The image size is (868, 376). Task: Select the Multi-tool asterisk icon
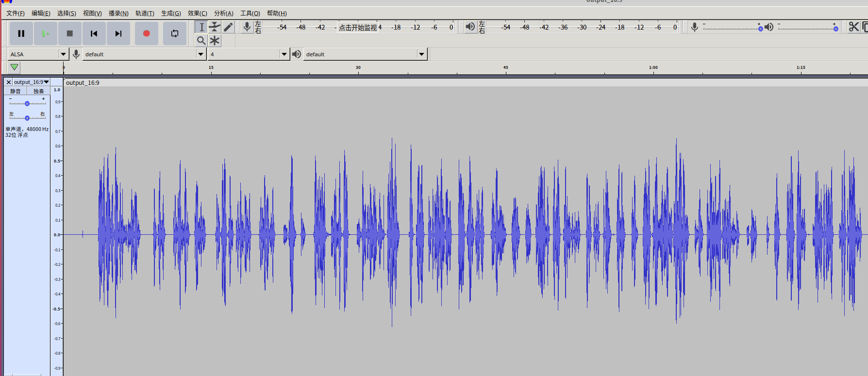pyautogui.click(x=215, y=41)
